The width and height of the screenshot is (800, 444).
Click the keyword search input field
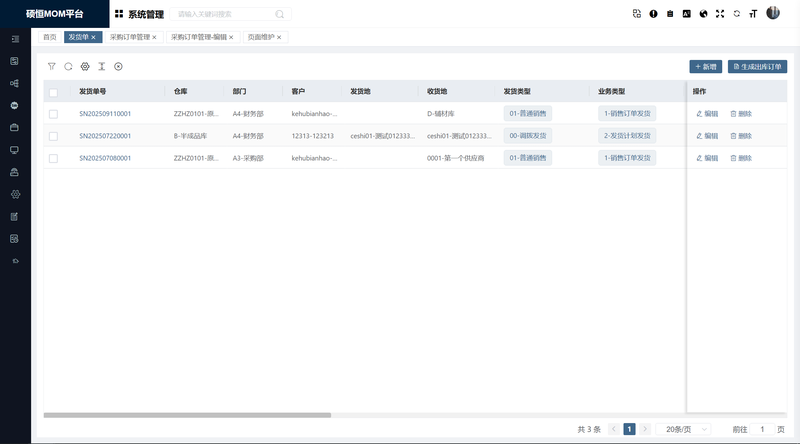tap(225, 14)
